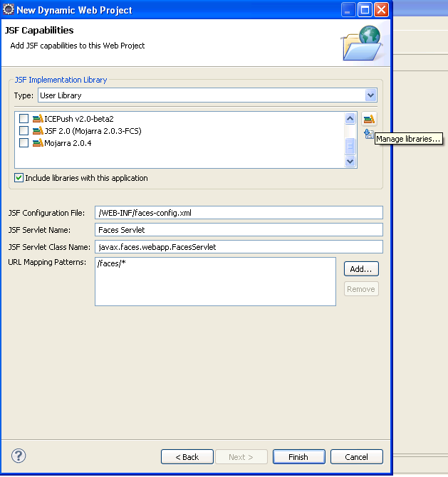Open the help question mark icon
The width and height of the screenshot is (448, 477).
[19, 456]
